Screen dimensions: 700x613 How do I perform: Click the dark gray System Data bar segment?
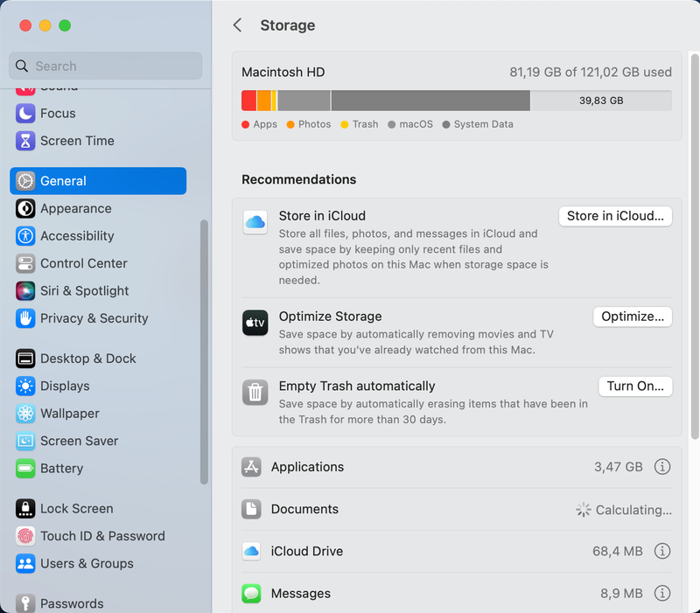[x=430, y=101]
